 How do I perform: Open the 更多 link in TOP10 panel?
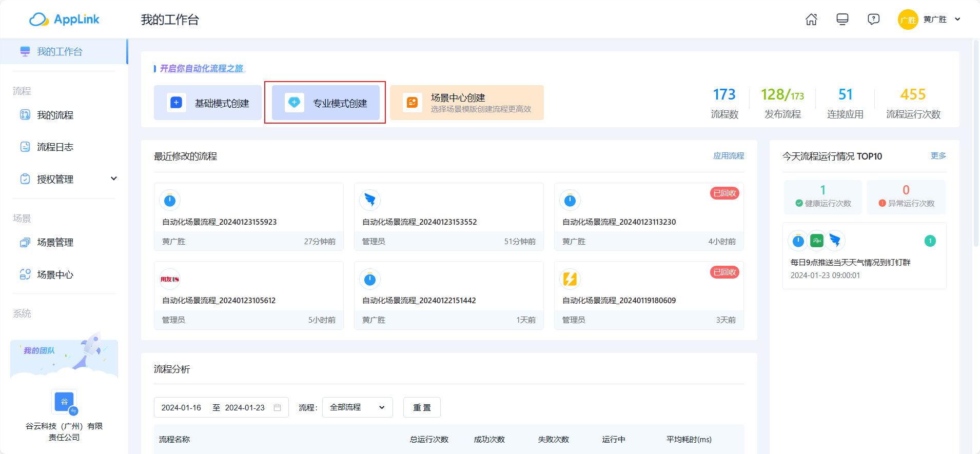(x=938, y=155)
